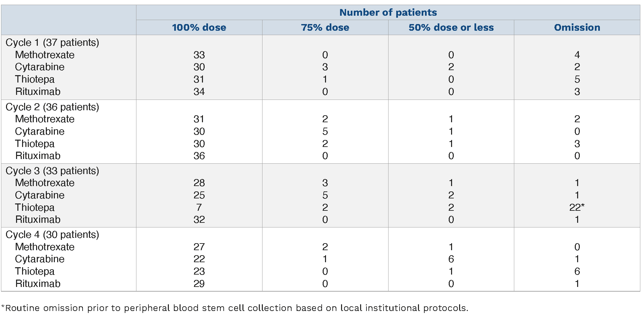Click the "Cycle 2 (36 patients)" row label
Image resolution: width=644 pixels, height=319 pixels.
pyautogui.click(x=52, y=107)
